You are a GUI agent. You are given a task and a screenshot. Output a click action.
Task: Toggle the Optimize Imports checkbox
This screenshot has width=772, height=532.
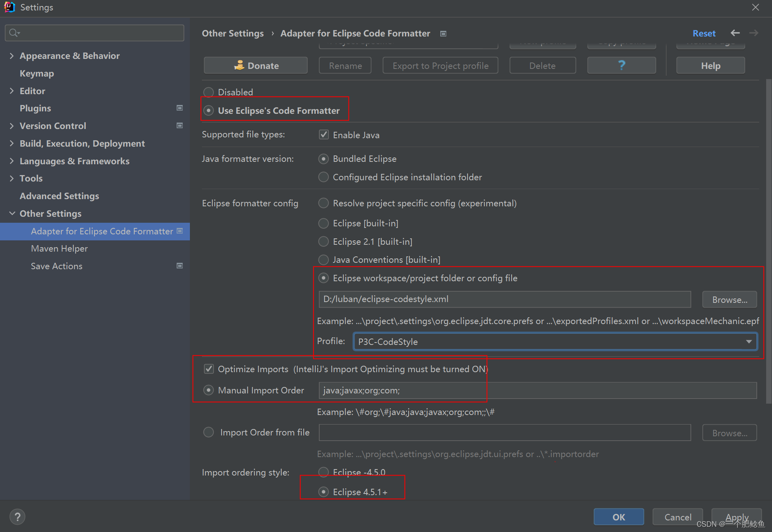(x=209, y=369)
